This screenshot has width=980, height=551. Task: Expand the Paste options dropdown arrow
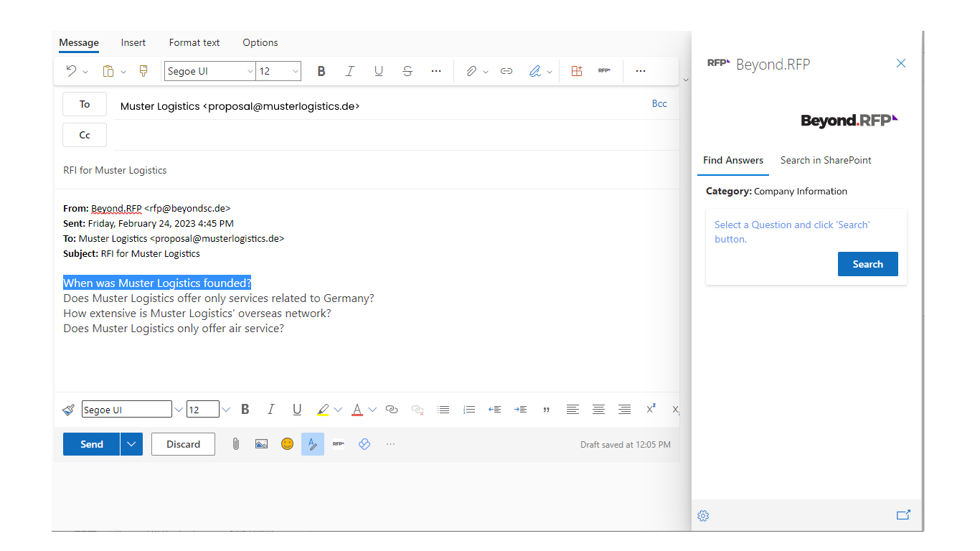[123, 72]
